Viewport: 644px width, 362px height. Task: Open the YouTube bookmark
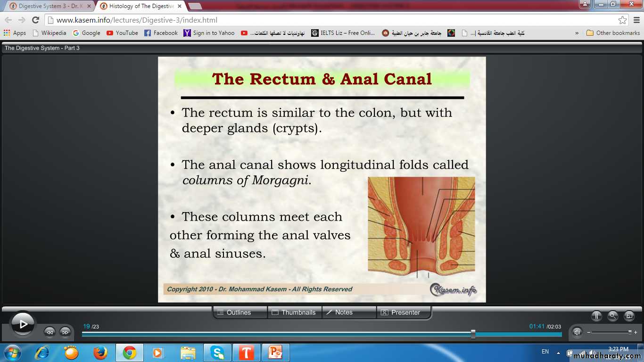[122, 33]
